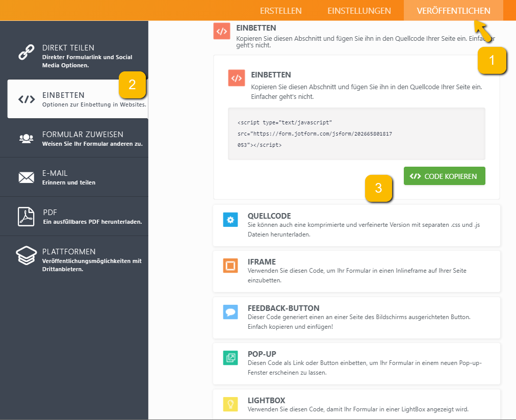Click the yellow Lightbox bulb icon
The image size is (516, 420).
click(x=230, y=404)
